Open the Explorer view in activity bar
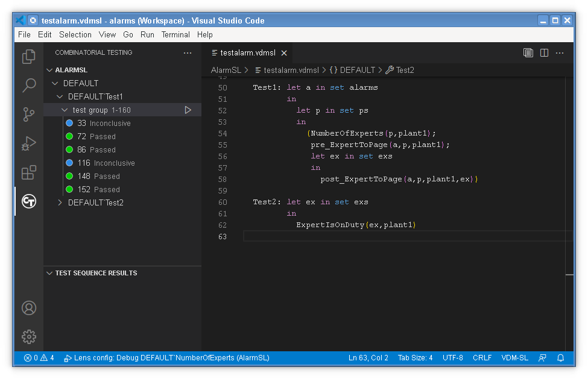Image resolution: width=588 pixels, height=379 pixels. coord(28,57)
